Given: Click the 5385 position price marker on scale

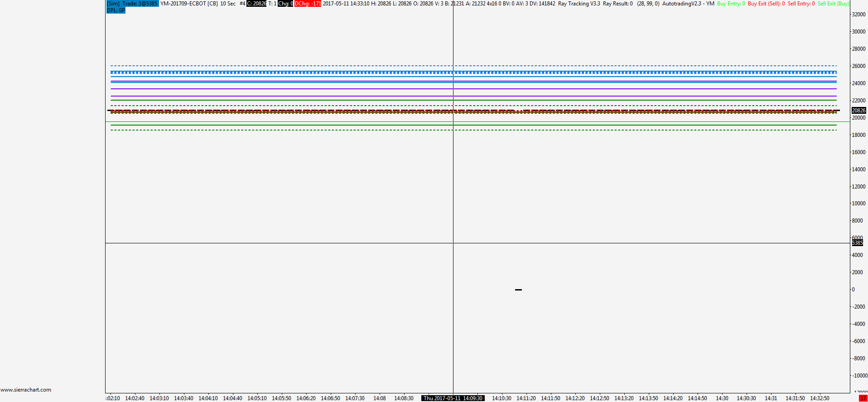Looking at the screenshot, I should click(x=857, y=243).
